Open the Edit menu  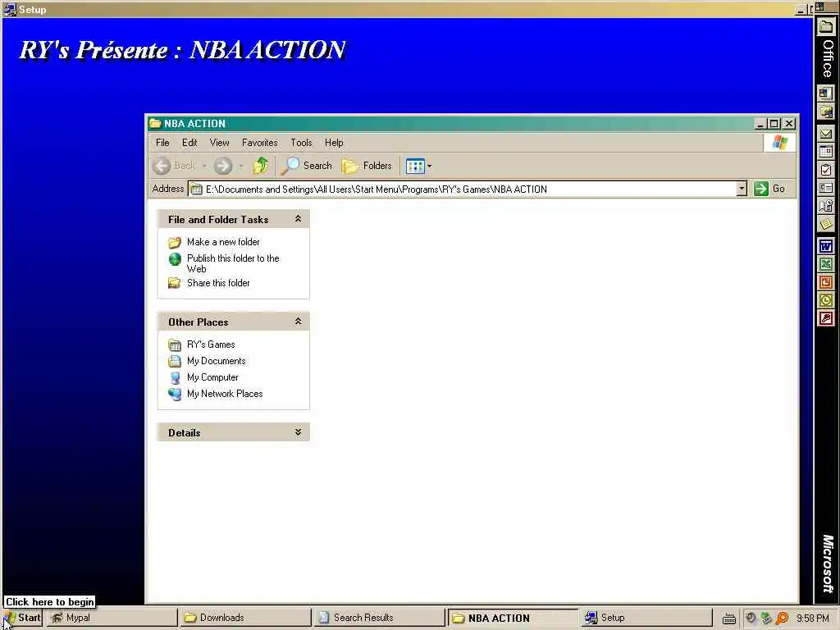click(x=189, y=143)
